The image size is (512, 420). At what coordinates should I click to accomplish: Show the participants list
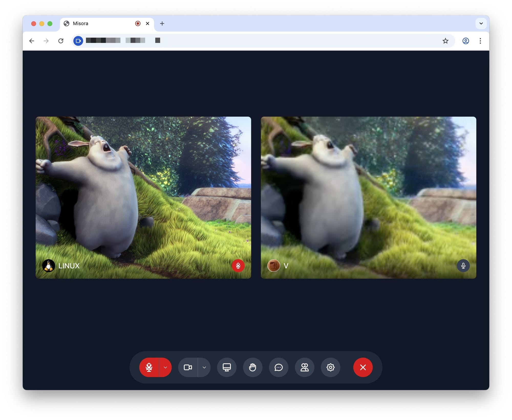304,367
